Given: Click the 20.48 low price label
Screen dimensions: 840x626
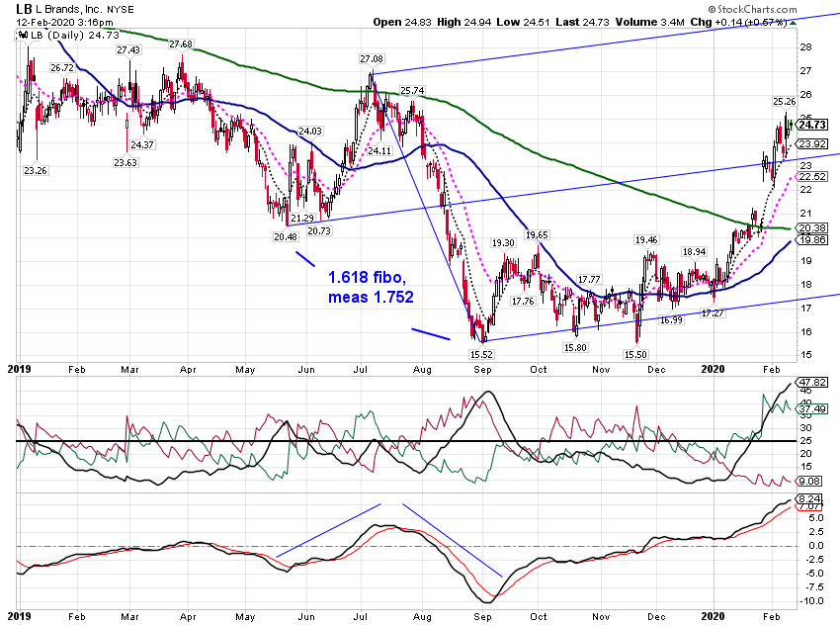Looking at the screenshot, I should coord(285,237).
